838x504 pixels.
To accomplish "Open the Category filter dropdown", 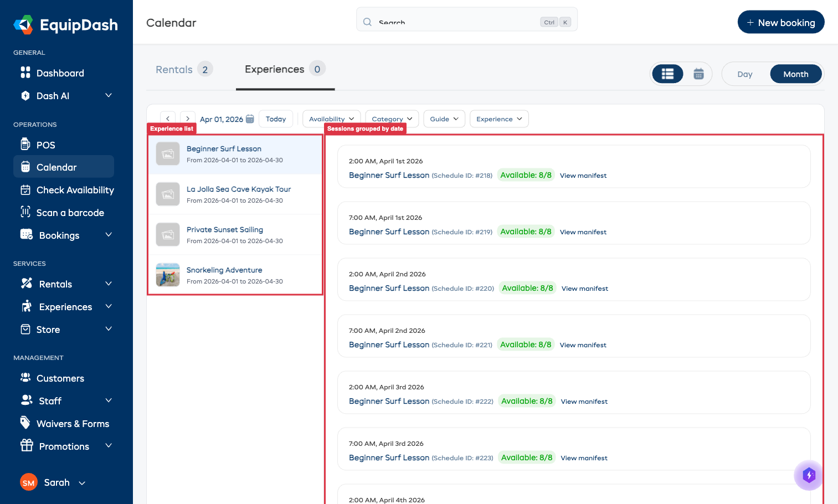I will [x=392, y=119].
